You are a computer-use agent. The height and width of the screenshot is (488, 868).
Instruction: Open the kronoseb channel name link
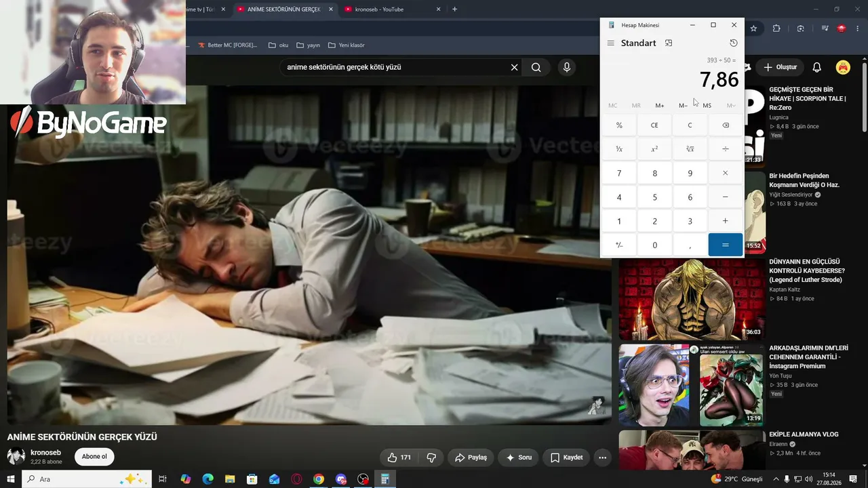tap(45, 453)
